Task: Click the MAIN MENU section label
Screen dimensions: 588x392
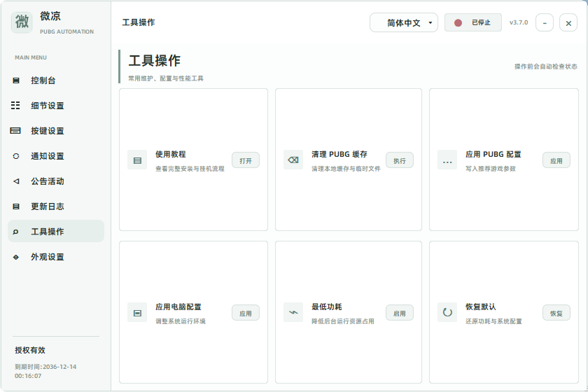Action: [x=31, y=57]
